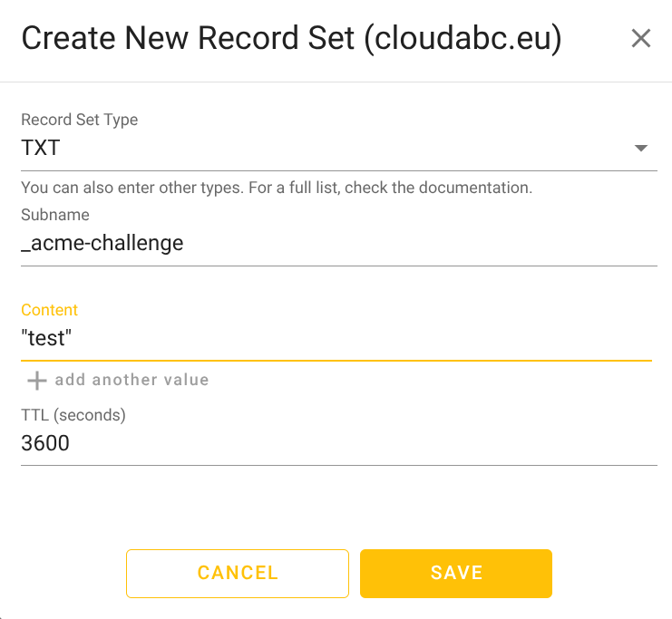The height and width of the screenshot is (619, 672).
Task: Click the documentation hint text
Action: (277, 189)
